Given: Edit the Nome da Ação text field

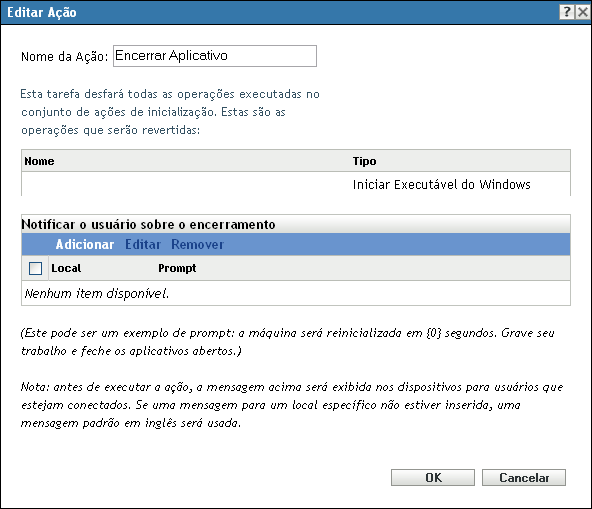Looking at the screenshot, I should 215,56.
